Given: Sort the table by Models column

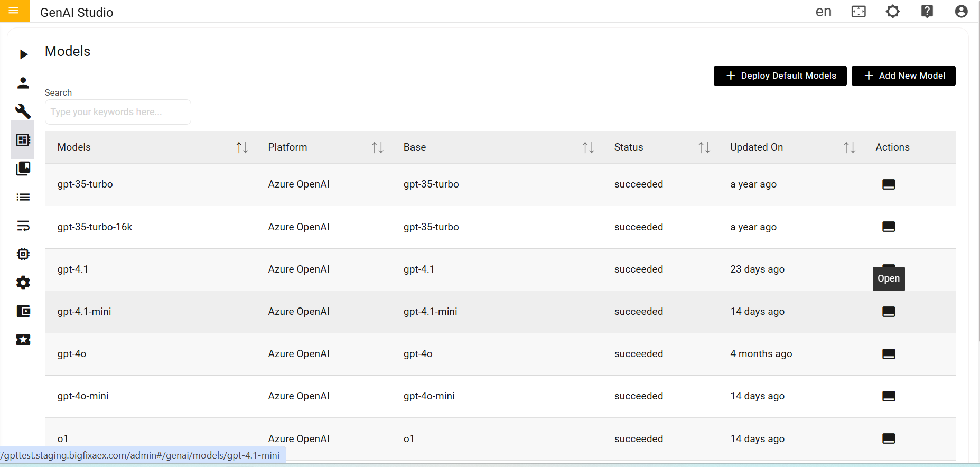Looking at the screenshot, I should click(242, 147).
